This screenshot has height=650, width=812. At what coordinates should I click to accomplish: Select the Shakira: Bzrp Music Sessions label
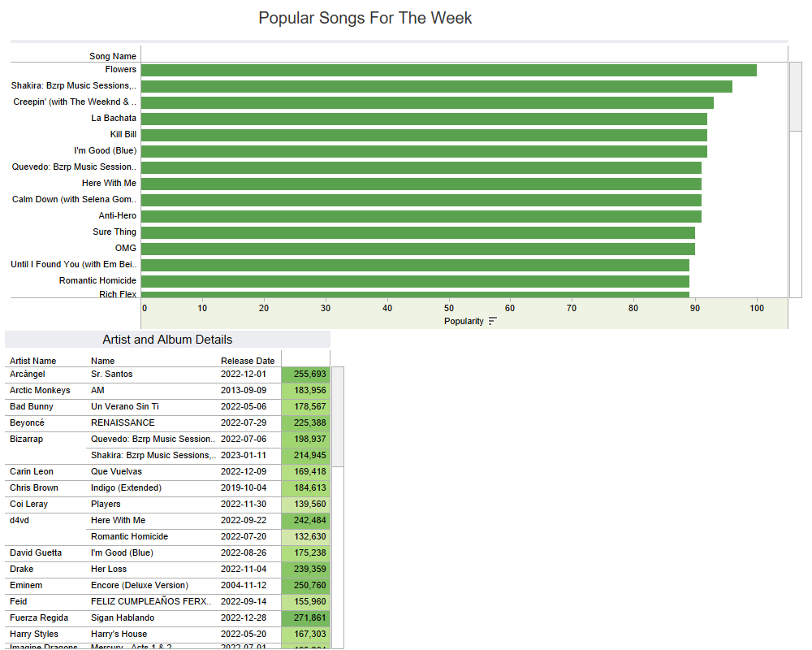[x=75, y=85]
